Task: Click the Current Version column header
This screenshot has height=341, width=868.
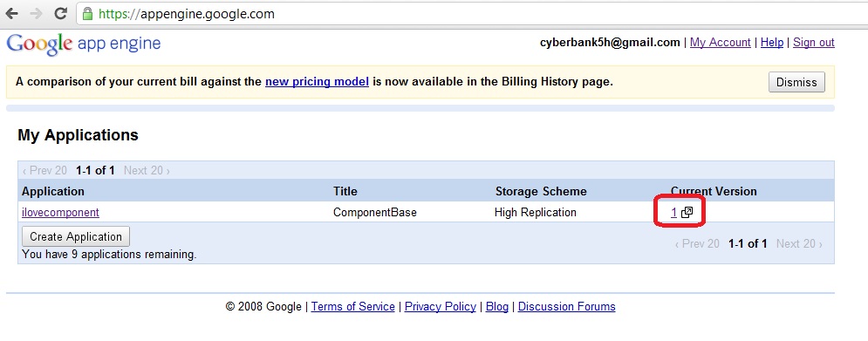Action: tap(714, 192)
